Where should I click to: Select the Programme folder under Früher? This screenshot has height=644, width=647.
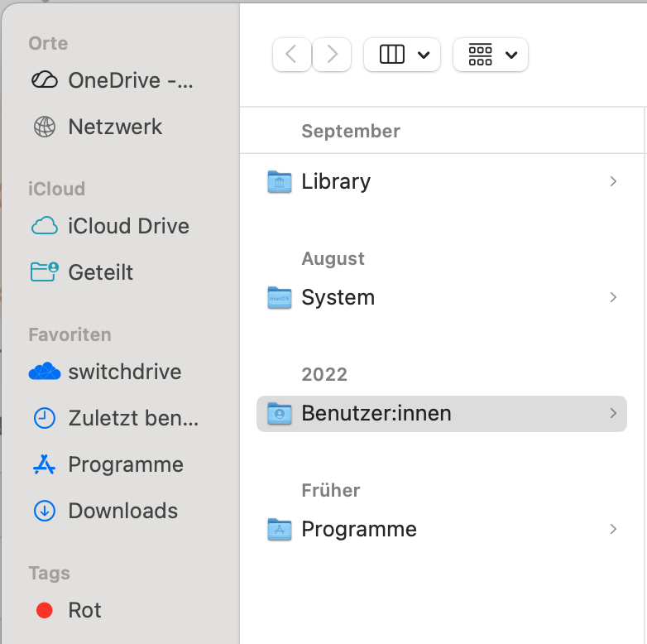358,529
